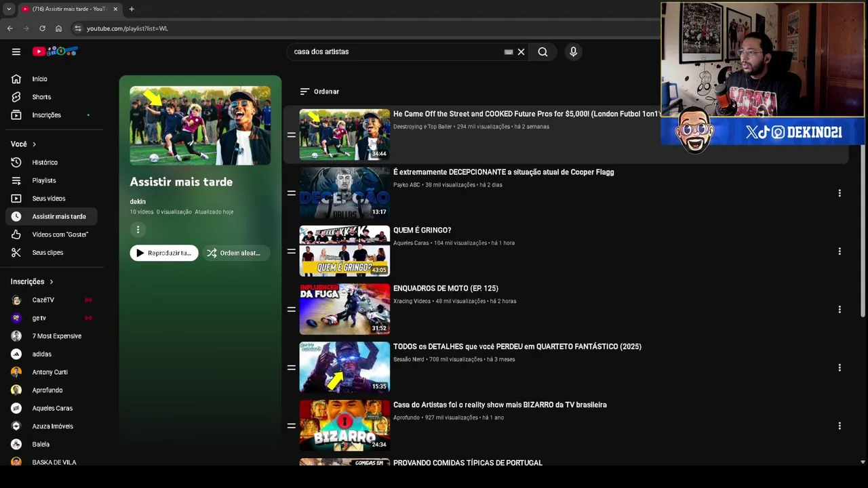Grab reorder handle of ENQUADROS DE MOTO
The height and width of the screenshot is (488, 868).
point(291,310)
